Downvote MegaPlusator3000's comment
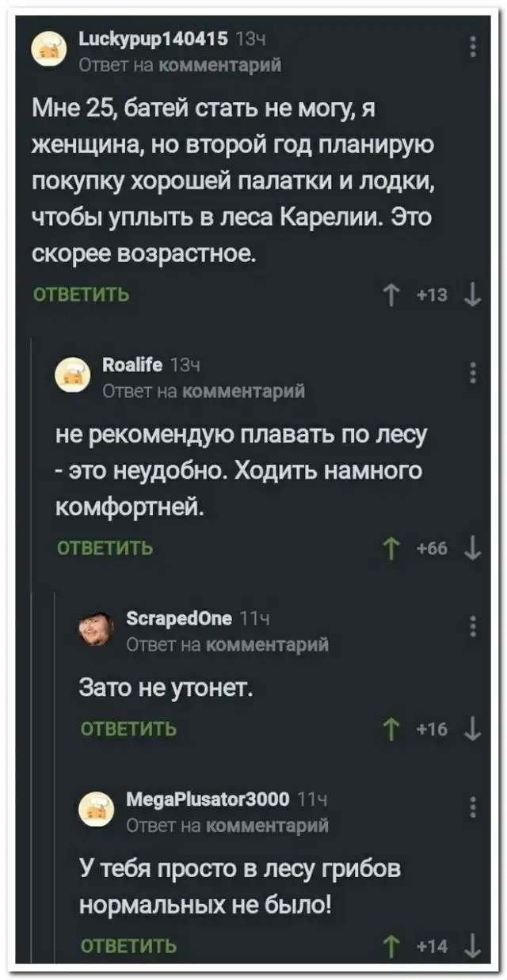This screenshot has height=980, width=507. tap(472, 945)
